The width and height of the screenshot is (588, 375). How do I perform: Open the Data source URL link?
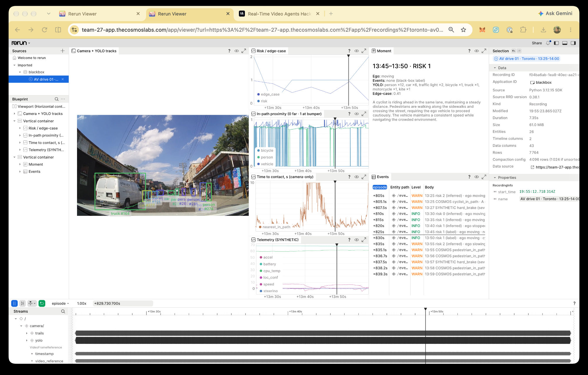point(555,167)
